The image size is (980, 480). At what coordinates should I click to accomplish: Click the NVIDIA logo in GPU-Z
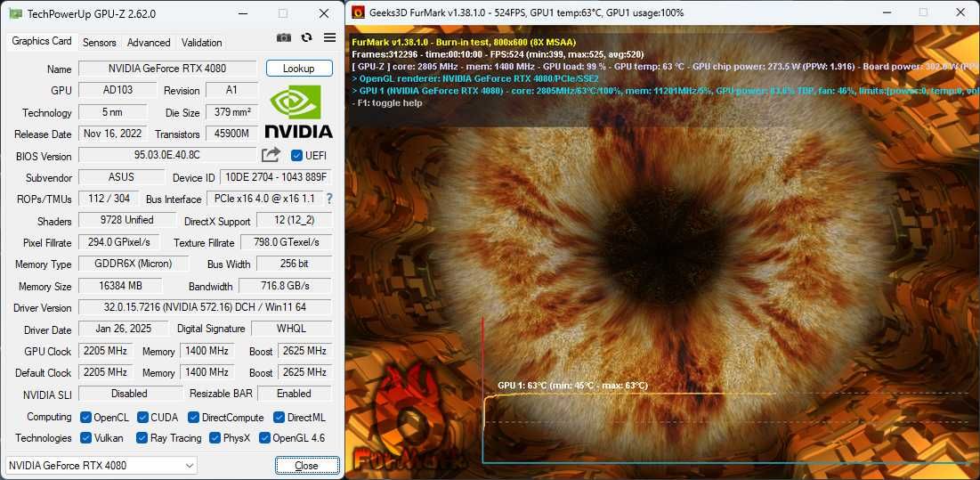click(299, 111)
